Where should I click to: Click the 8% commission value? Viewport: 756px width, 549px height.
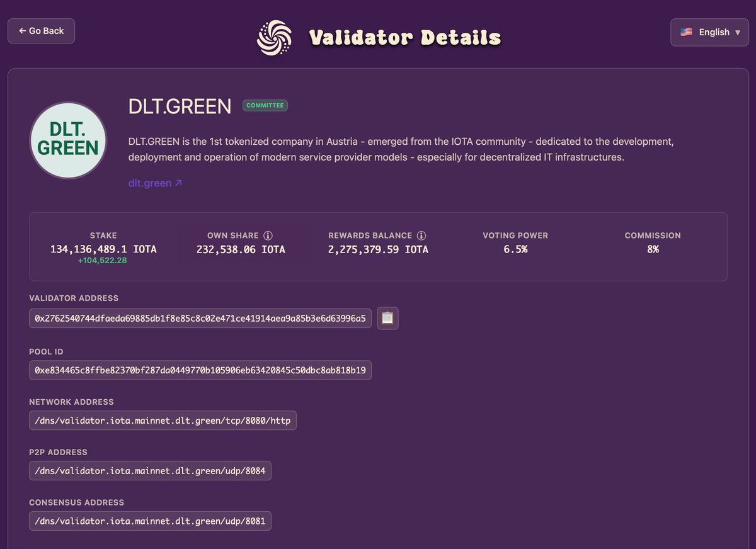(653, 249)
